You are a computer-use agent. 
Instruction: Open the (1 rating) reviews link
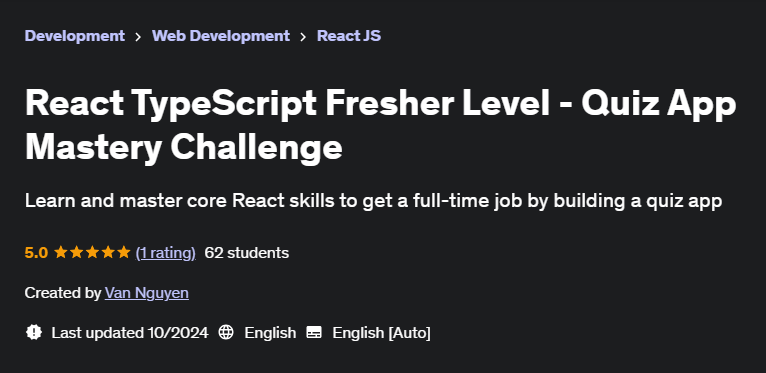click(166, 252)
